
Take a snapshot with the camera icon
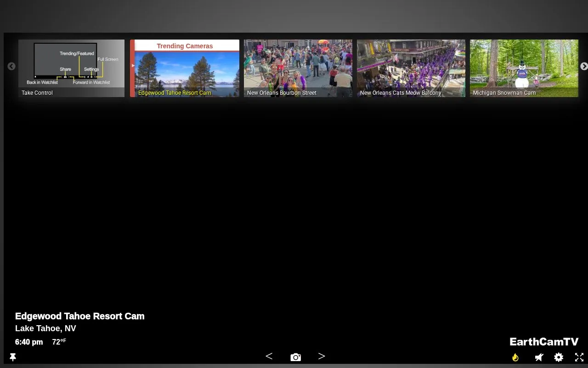coord(296,357)
